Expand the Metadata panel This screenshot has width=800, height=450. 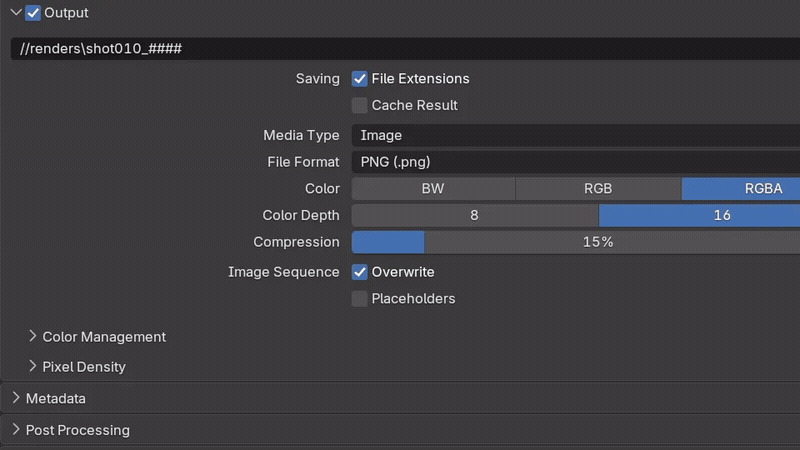click(16, 398)
